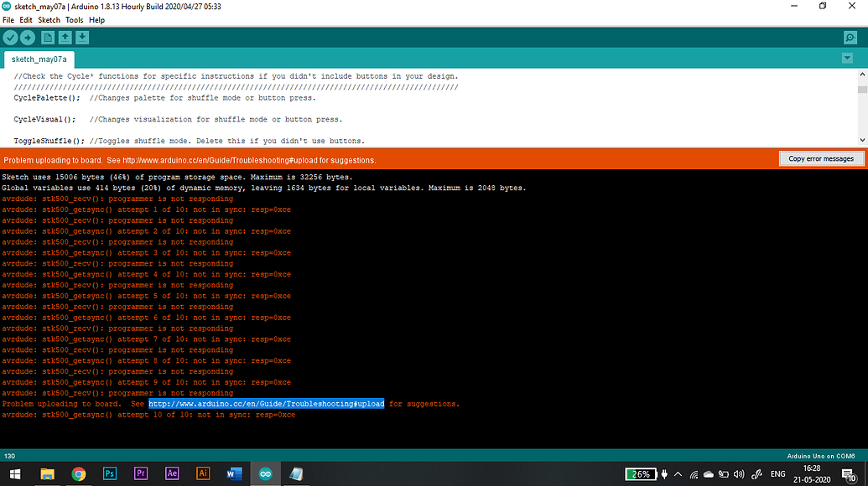The width and height of the screenshot is (868, 486).
Task: Click the speaker volume tray icon
Action: pos(738,473)
